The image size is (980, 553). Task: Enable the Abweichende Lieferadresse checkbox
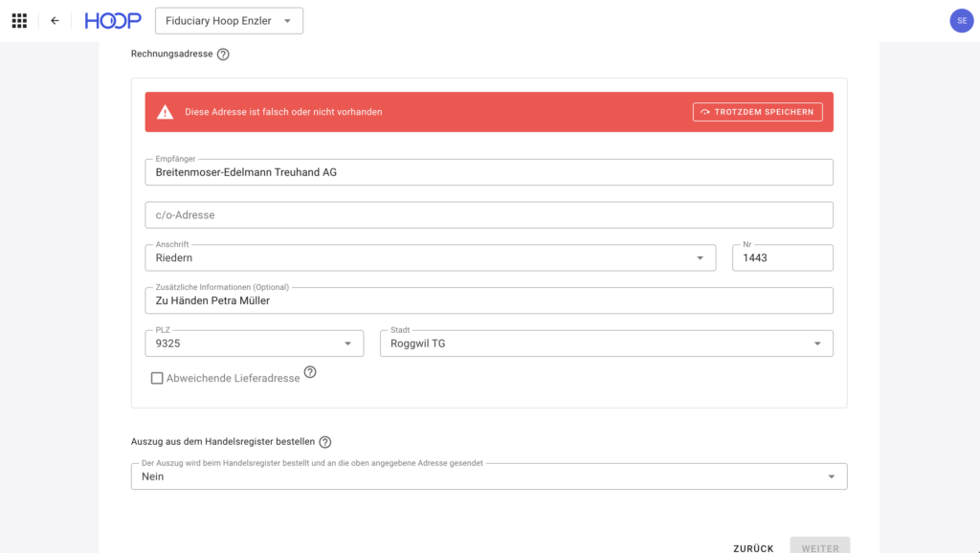coord(157,378)
